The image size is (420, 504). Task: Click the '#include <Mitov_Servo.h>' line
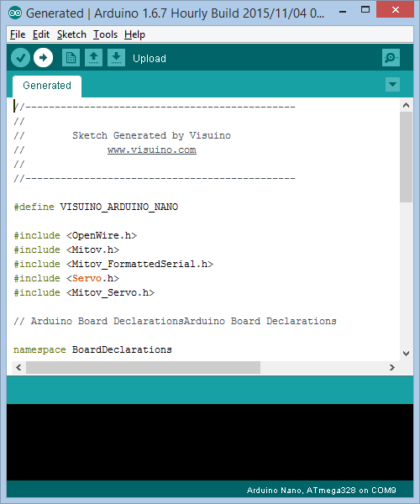[x=84, y=293]
